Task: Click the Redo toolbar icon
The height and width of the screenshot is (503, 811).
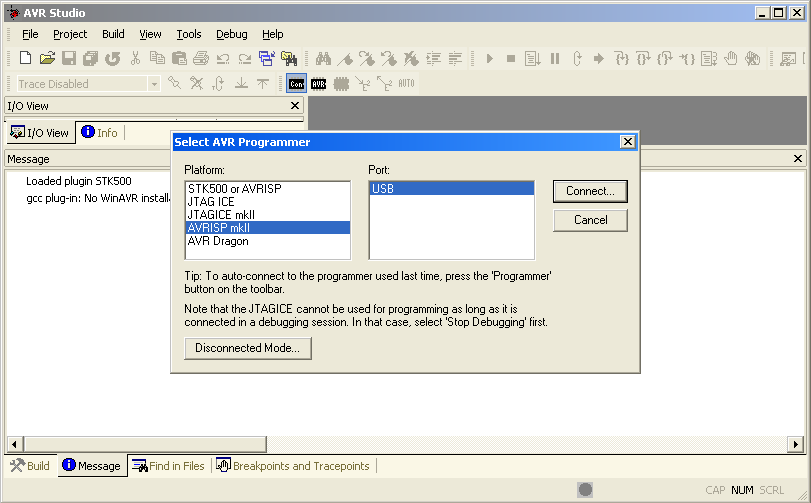Action: coord(245,58)
